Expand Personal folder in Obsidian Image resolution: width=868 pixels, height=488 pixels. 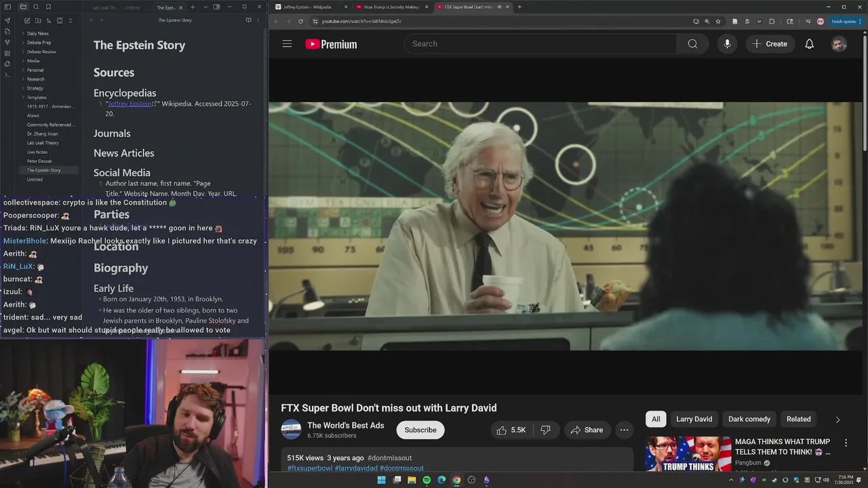coord(35,70)
